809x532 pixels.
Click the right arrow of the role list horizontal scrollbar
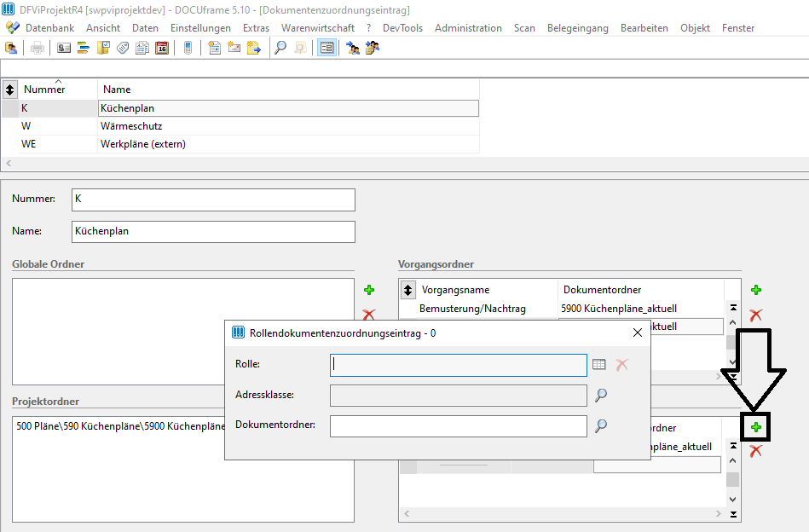click(718, 514)
